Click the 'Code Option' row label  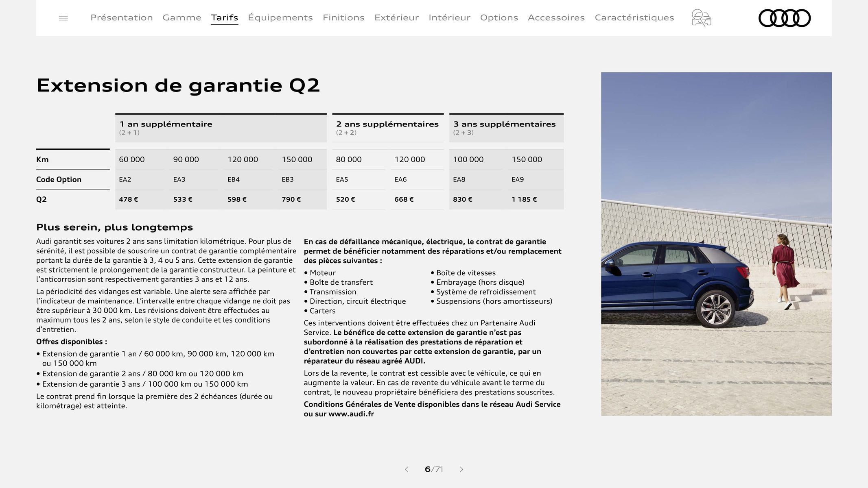[x=59, y=179]
